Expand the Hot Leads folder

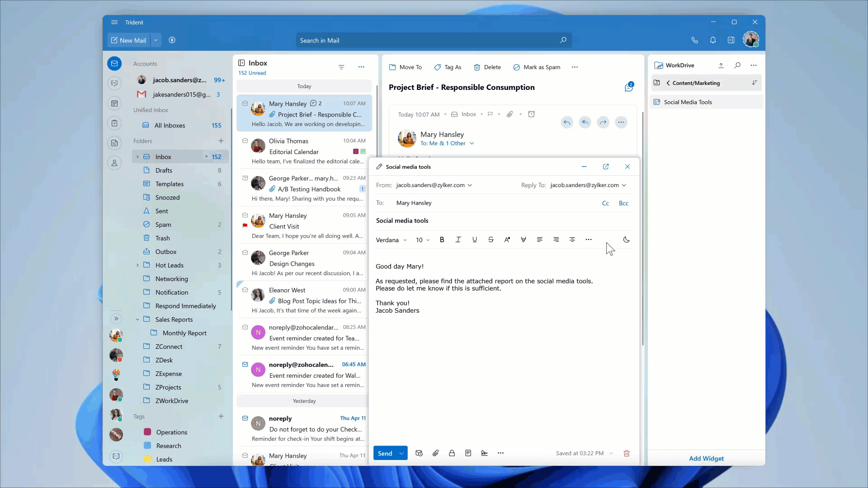coord(137,265)
